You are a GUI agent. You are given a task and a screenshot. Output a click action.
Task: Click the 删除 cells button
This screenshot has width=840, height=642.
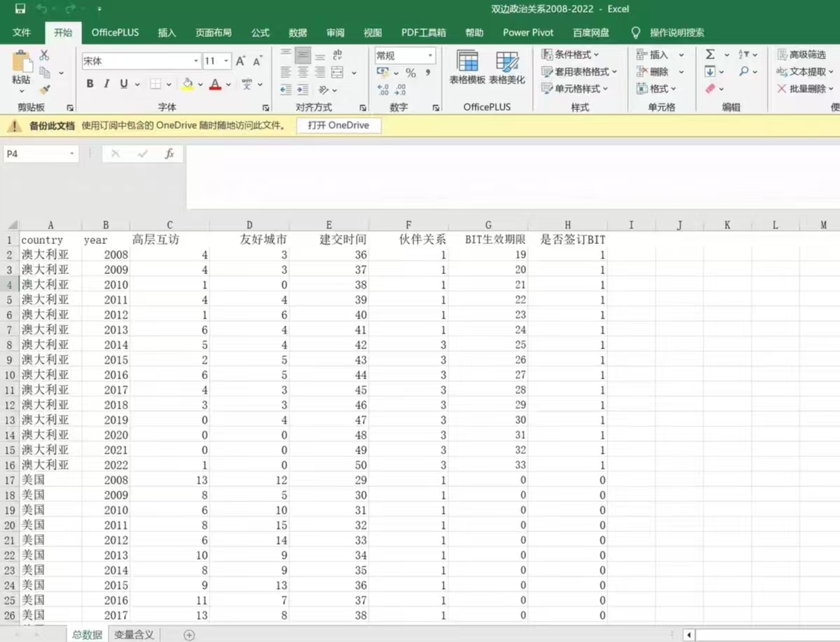[x=652, y=71]
